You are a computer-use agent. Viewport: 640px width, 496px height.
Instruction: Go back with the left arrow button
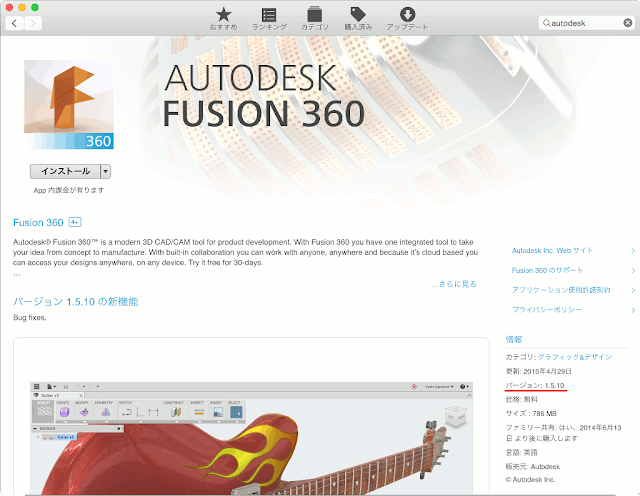15,23
